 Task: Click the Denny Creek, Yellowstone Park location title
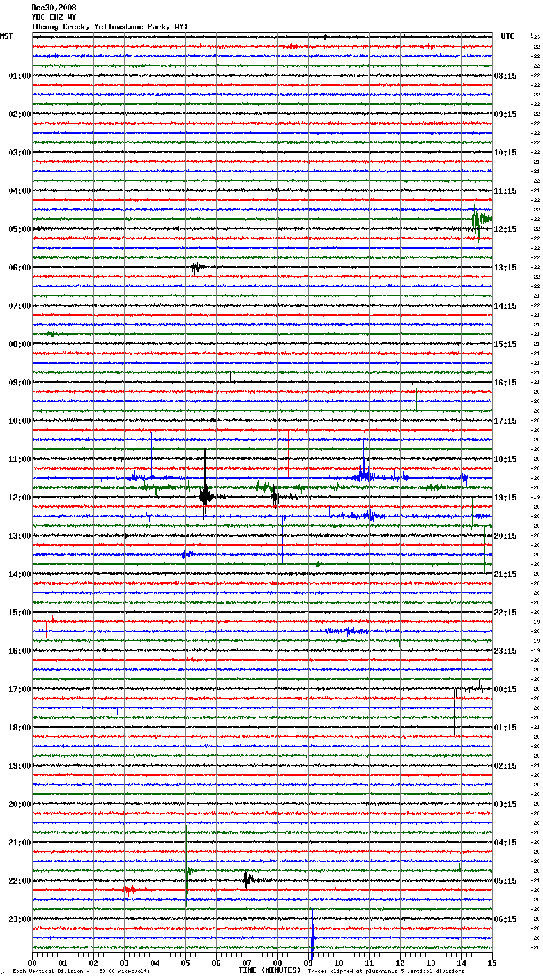click(110, 27)
